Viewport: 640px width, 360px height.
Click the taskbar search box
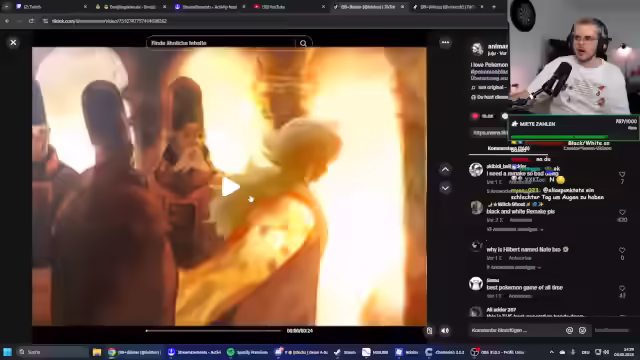(x=52, y=352)
